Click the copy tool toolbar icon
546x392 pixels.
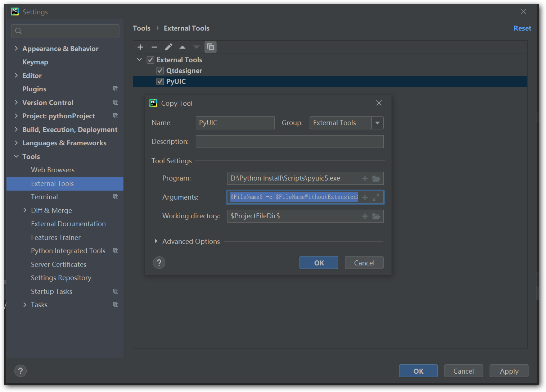(211, 47)
